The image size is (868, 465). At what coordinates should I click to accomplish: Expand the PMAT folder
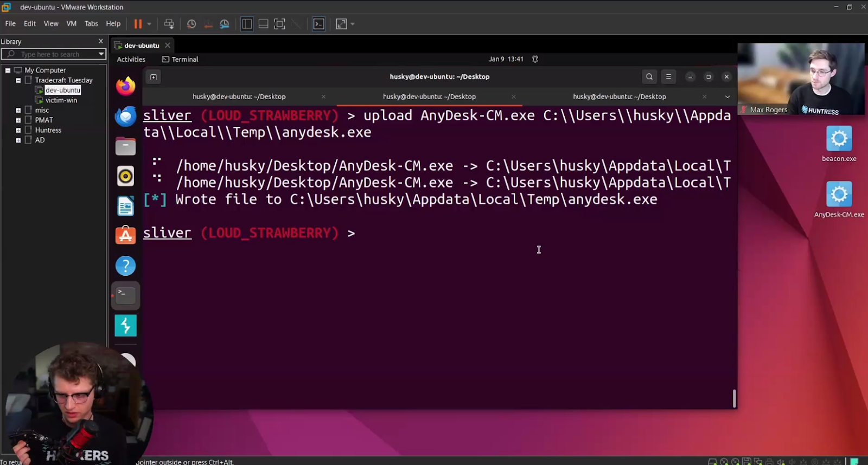18,120
